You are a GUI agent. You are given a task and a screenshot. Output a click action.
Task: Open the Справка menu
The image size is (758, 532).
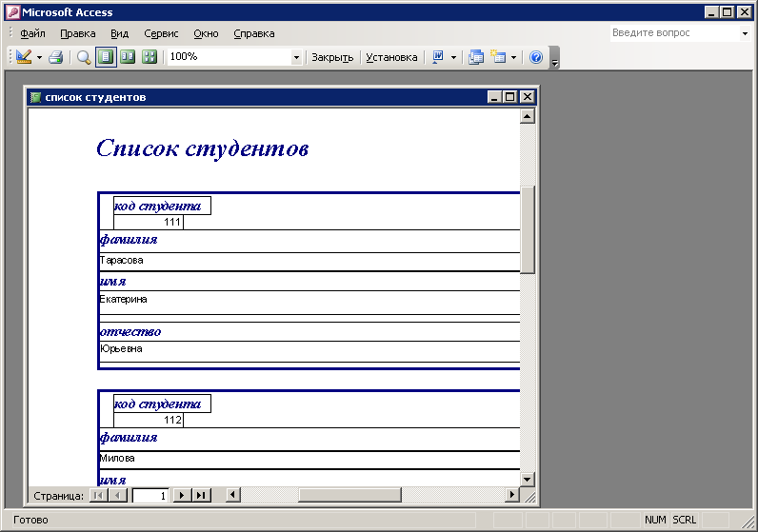(254, 33)
